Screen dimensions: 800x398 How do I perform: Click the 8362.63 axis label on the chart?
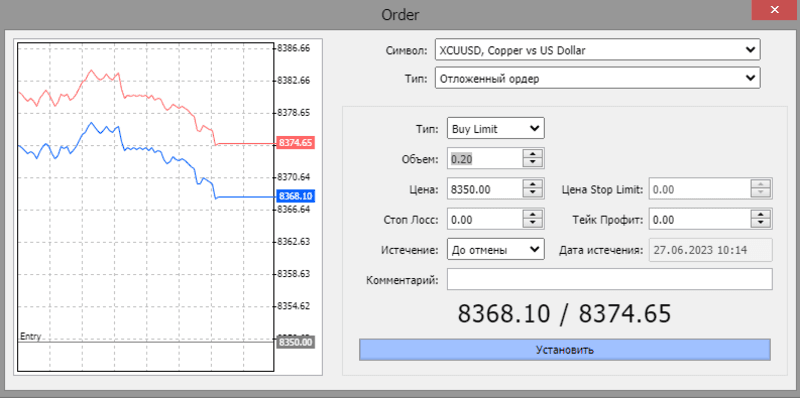[x=293, y=241]
